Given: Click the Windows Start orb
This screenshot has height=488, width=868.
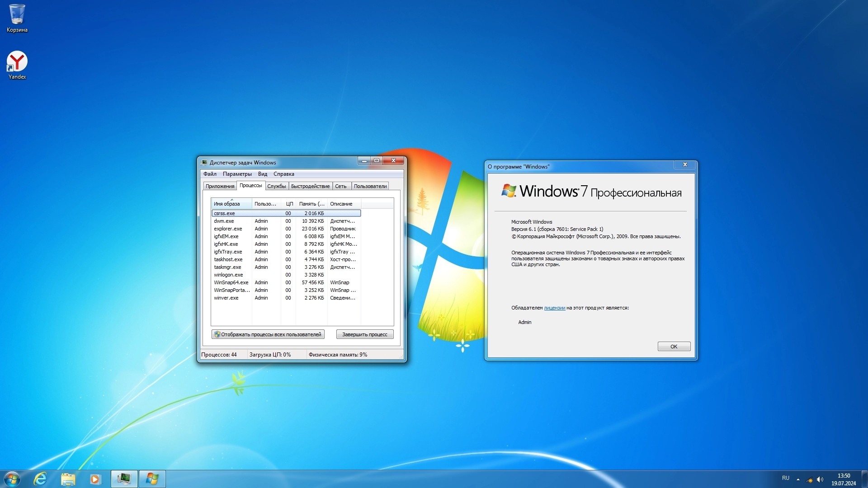Looking at the screenshot, I should [x=12, y=479].
